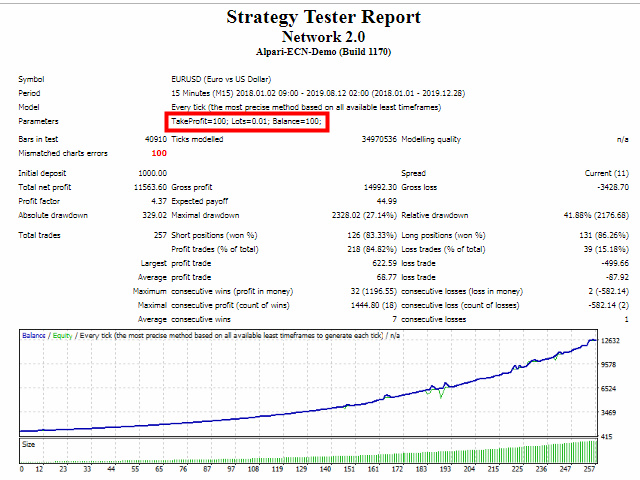Click the 'Mismatched charts errors' label
Screen dimensions: 640x480
point(63,153)
